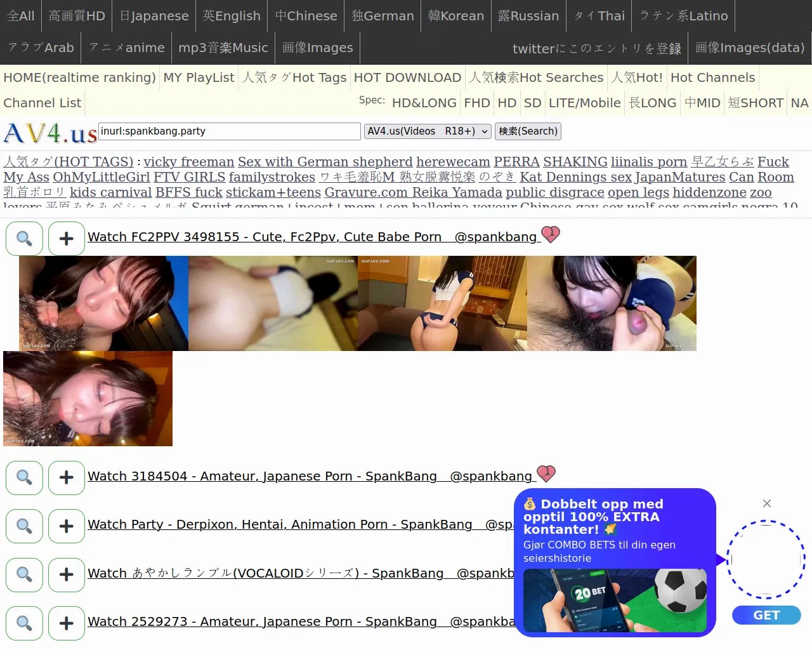Click the 検索(Search) button

coord(528,131)
